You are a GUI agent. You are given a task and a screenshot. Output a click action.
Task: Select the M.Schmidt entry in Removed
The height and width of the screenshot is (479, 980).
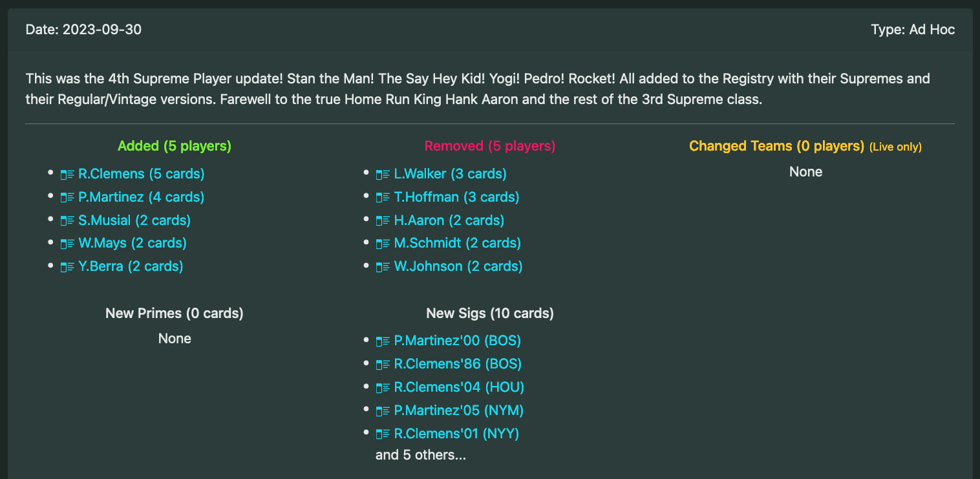[458, 242]
